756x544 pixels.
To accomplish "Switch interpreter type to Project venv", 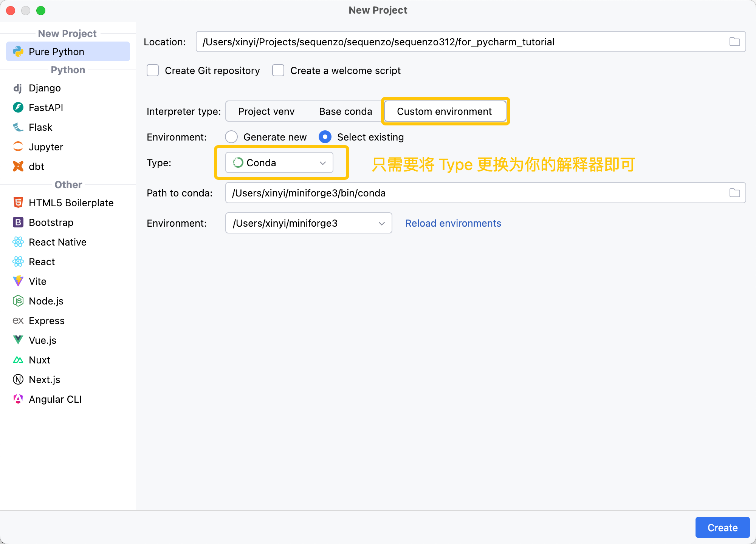I will [x=266, y=111].
